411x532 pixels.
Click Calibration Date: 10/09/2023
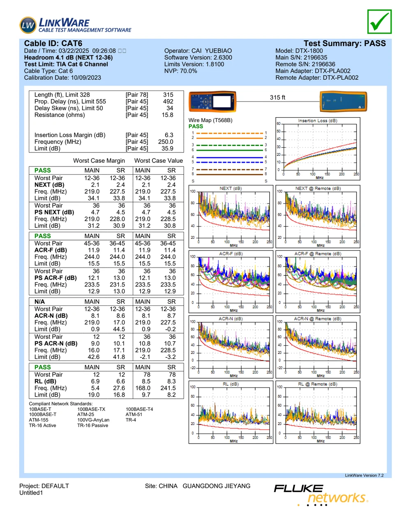(x=62, y=78)
